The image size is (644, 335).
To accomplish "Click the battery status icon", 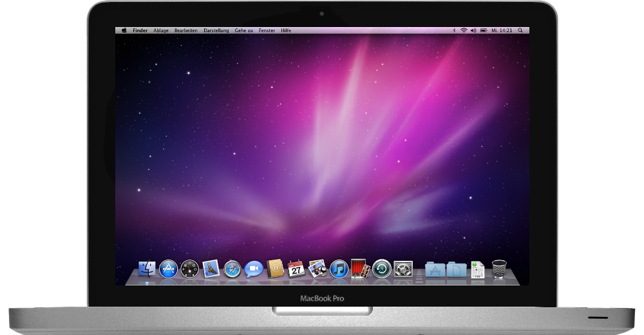I will point(484,30).
